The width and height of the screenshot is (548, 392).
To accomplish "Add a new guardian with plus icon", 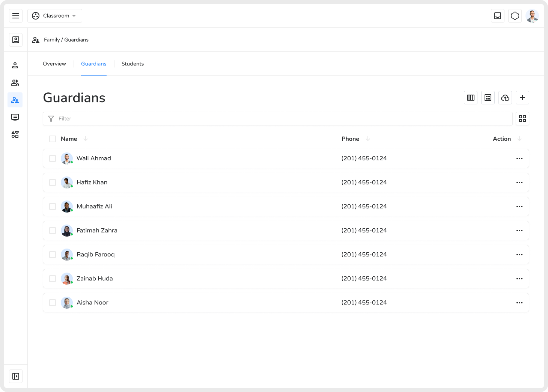I will click(522, 98).
